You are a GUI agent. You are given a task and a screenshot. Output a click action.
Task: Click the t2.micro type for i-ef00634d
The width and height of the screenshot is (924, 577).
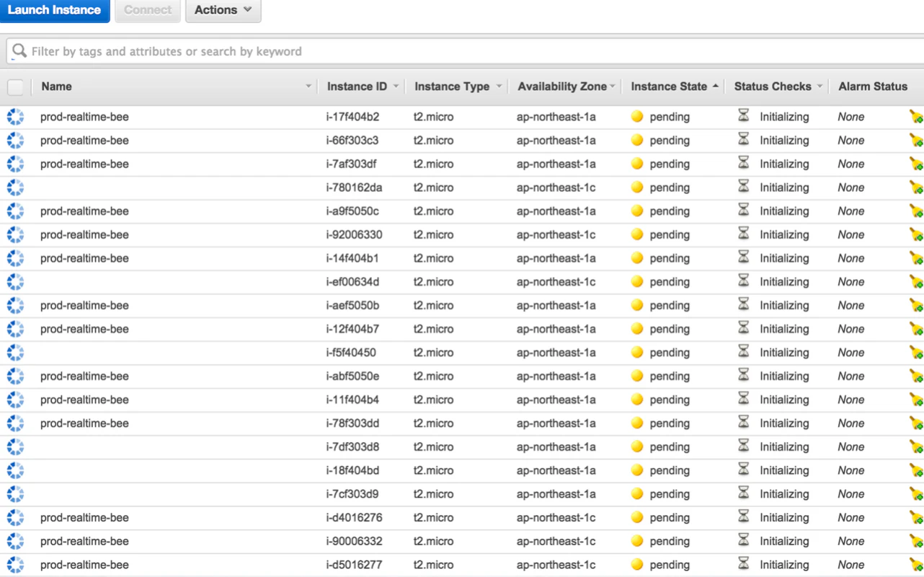(433, 282)
